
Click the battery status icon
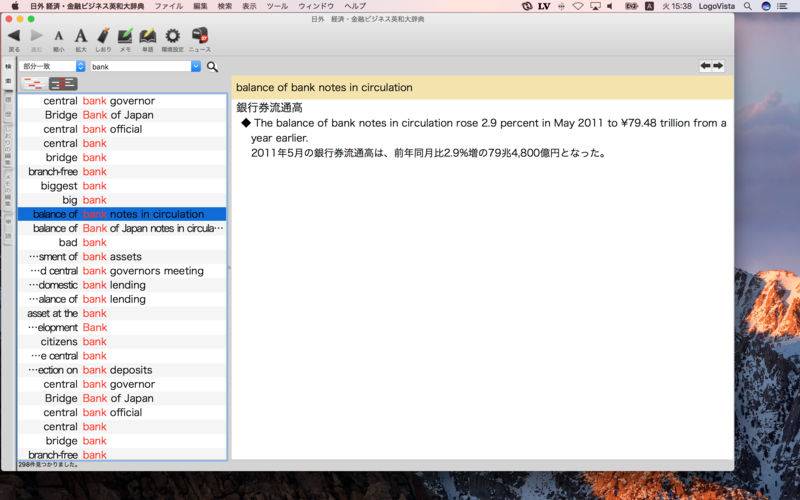632,6
